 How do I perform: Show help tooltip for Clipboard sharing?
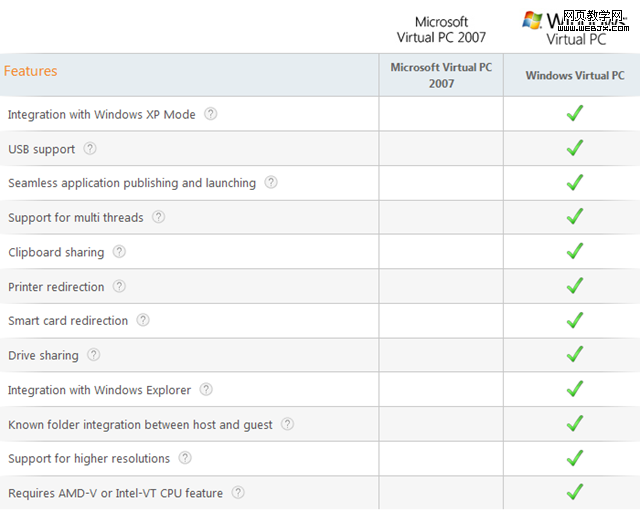pyautogui.click(x=119, y=252)
